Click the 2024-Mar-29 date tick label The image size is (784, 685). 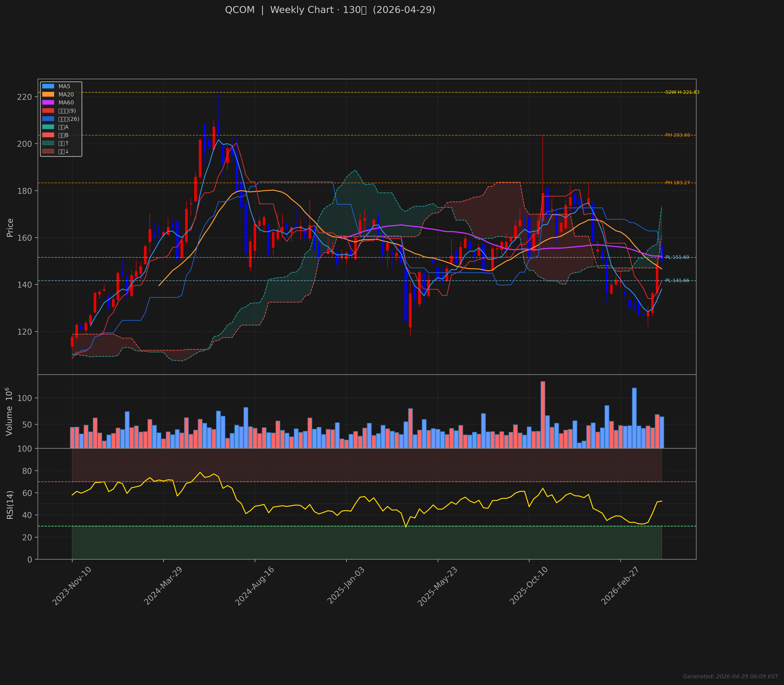[x=163, y=586]
